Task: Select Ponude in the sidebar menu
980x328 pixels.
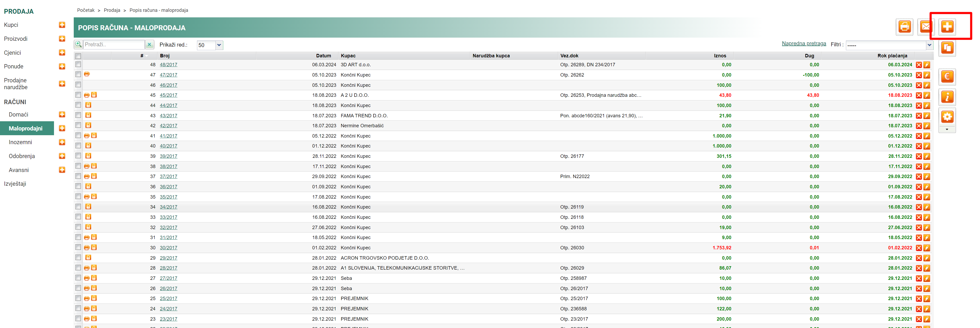Action: click(x=14, y=67)
